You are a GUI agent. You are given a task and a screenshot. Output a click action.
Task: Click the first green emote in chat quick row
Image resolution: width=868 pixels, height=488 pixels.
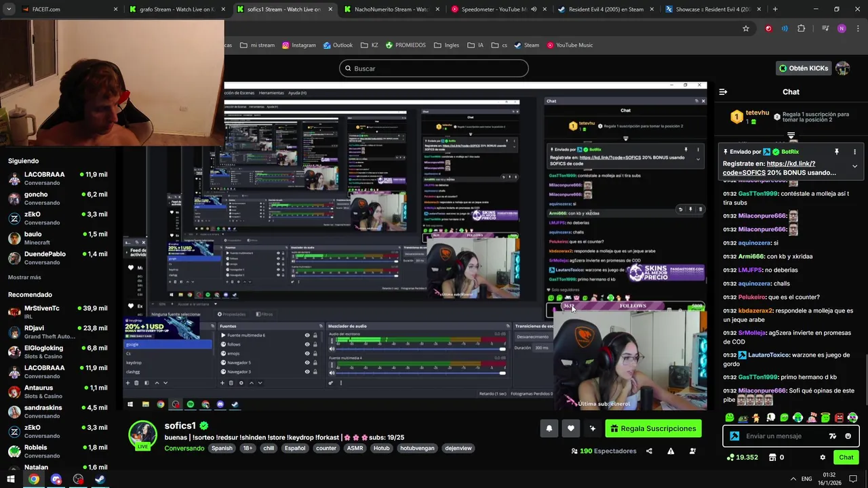(x=730, y=418)
